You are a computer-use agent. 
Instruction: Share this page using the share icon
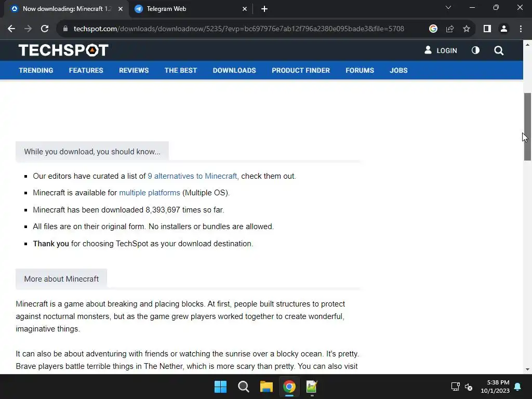point(450,29)
